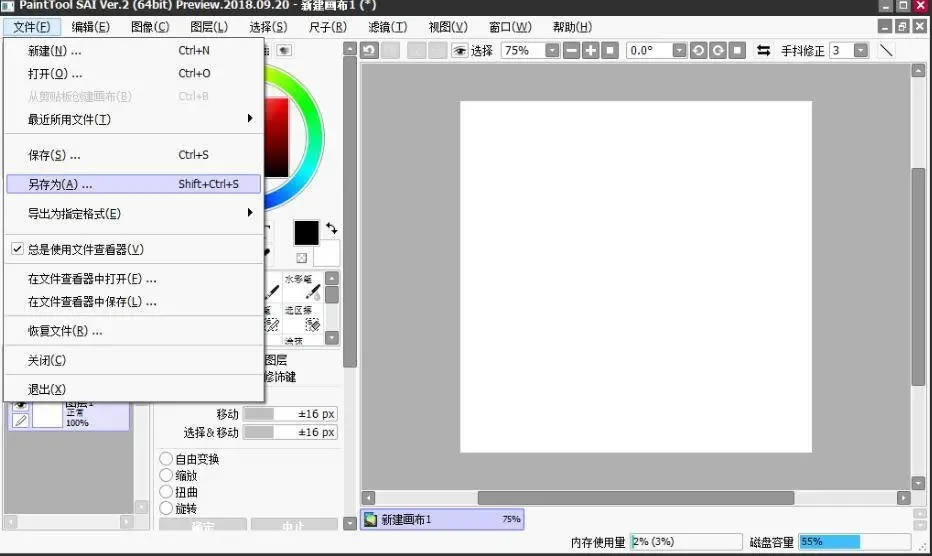This screenshot has width=932, height=556.
Task: Click the layer 1 thumbnail
Action: pyautogui.click(x=47, y=414)
